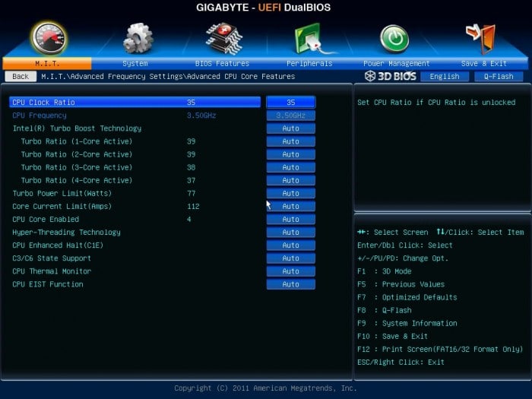Click the CPU Frequency row label
Image resolution: width=532 pixels, height=399 pixels.
tap(40, 116)
